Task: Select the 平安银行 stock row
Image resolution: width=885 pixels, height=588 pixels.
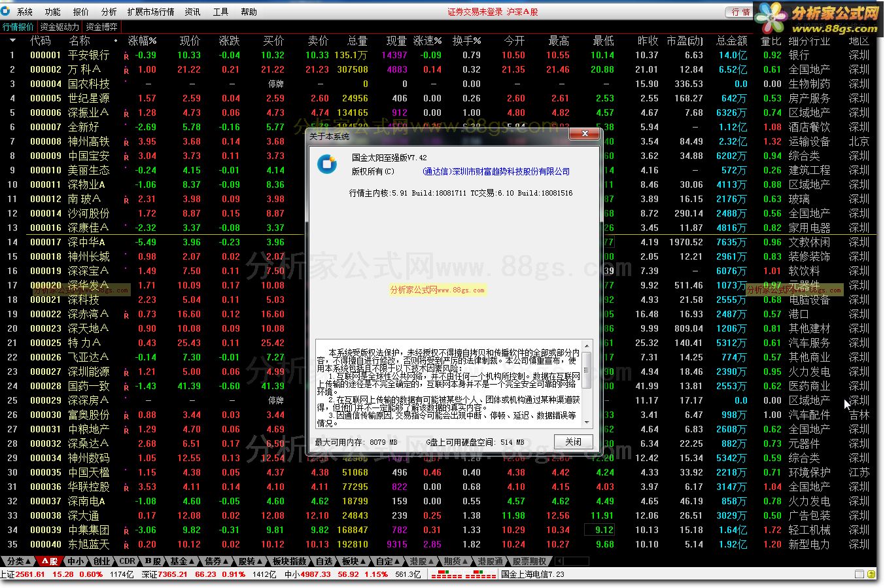Action: click(x=438, y=55)
